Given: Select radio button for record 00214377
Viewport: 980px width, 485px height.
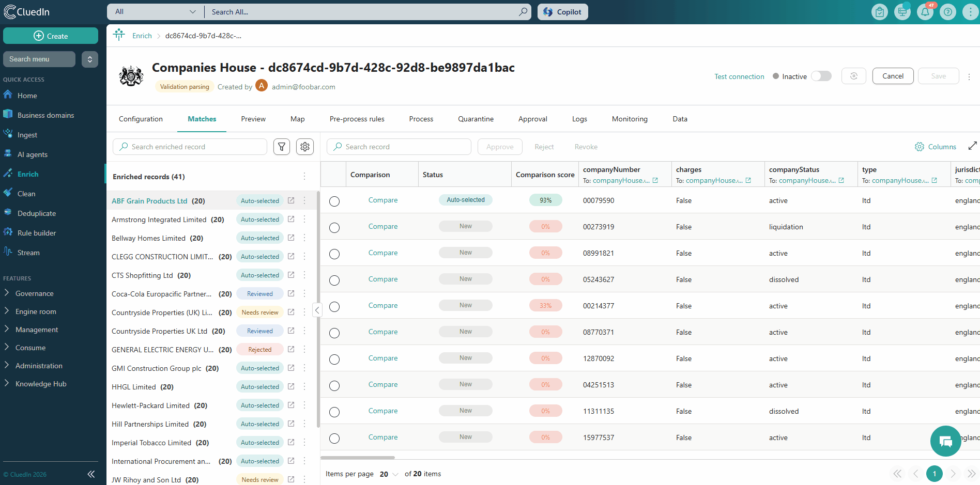Looking at the screenshot, I should (x=334, y=306).
